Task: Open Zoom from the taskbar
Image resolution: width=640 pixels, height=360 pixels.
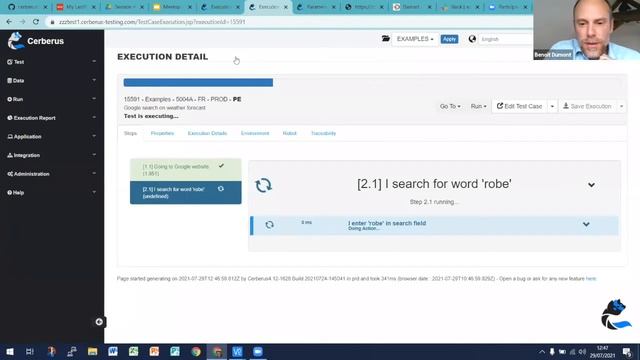Action: click(258, 352)
